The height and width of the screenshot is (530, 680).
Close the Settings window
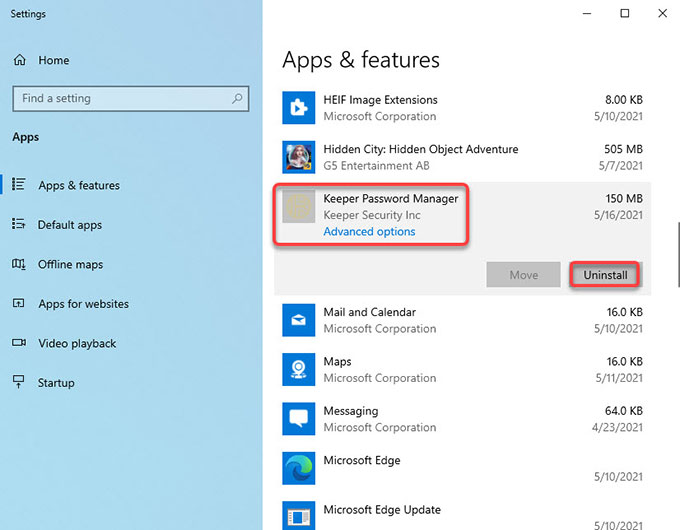coord(662,13)
